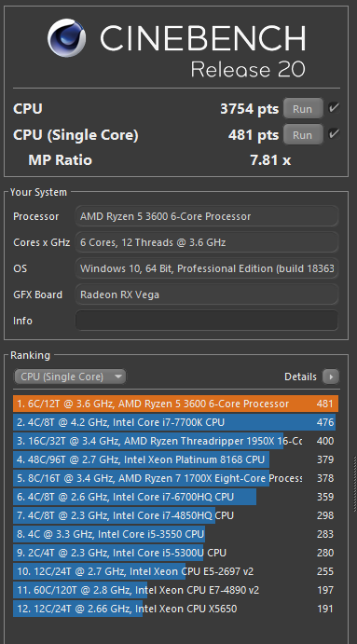Click the 3754 pts CPU score
The image size is (357, 644).
click(250, 109)
